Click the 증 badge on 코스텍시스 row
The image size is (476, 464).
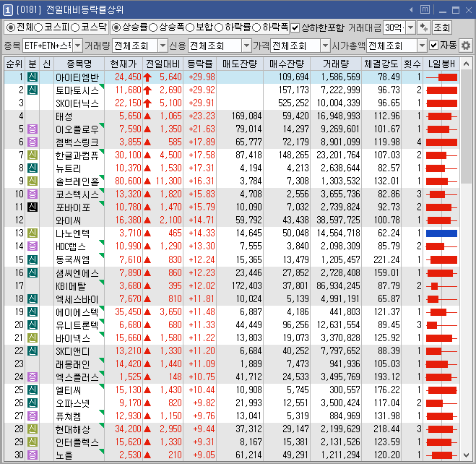33,194
